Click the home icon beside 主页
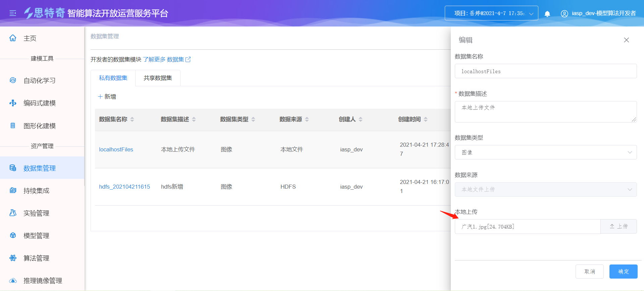644x291 pixels. point(13,38)
